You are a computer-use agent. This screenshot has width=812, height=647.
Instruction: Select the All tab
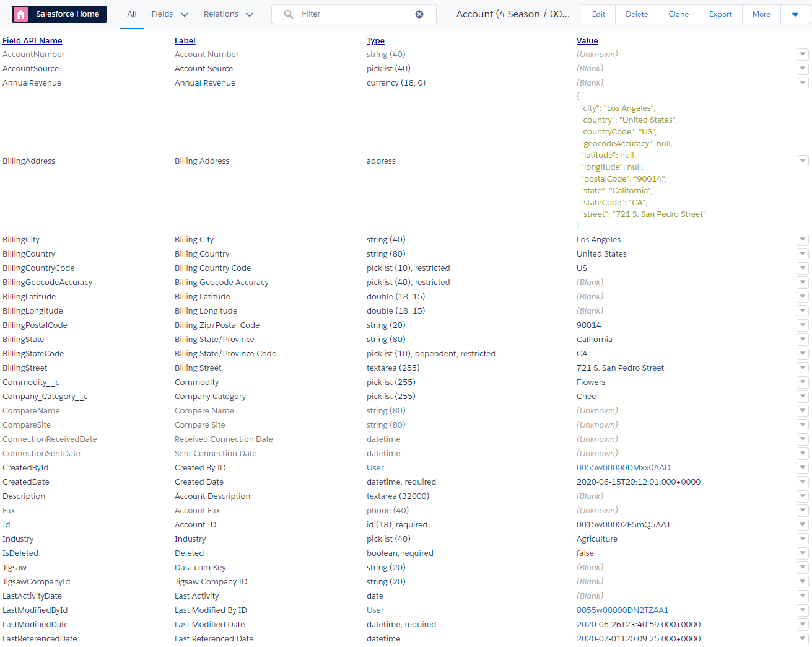[132, 14]
